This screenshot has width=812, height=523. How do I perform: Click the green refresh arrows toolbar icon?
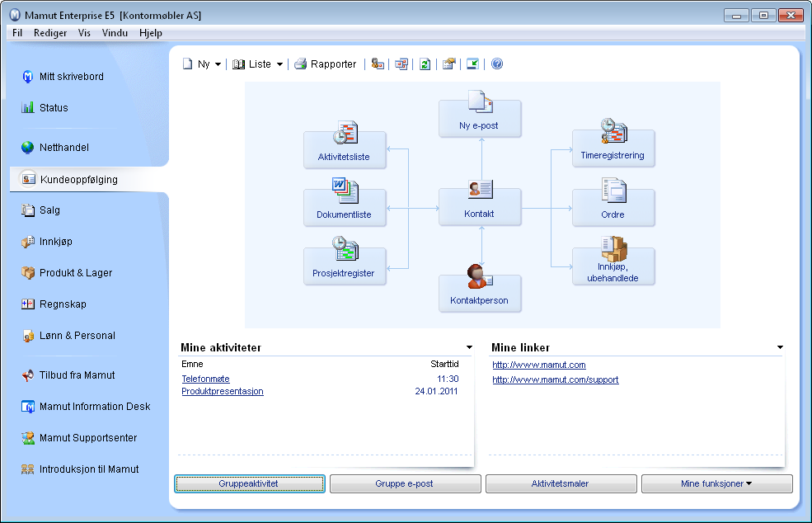click(x=425, y=64)
